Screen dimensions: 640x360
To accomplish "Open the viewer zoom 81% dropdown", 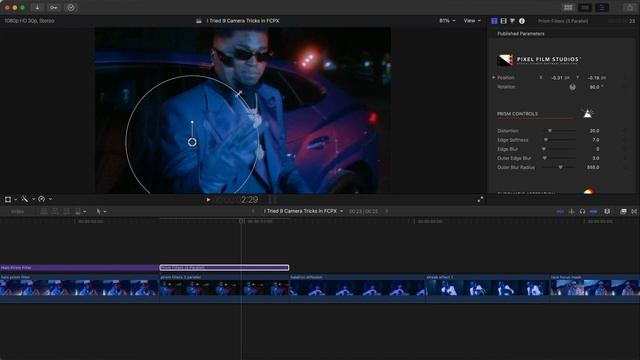I will 447,20.
